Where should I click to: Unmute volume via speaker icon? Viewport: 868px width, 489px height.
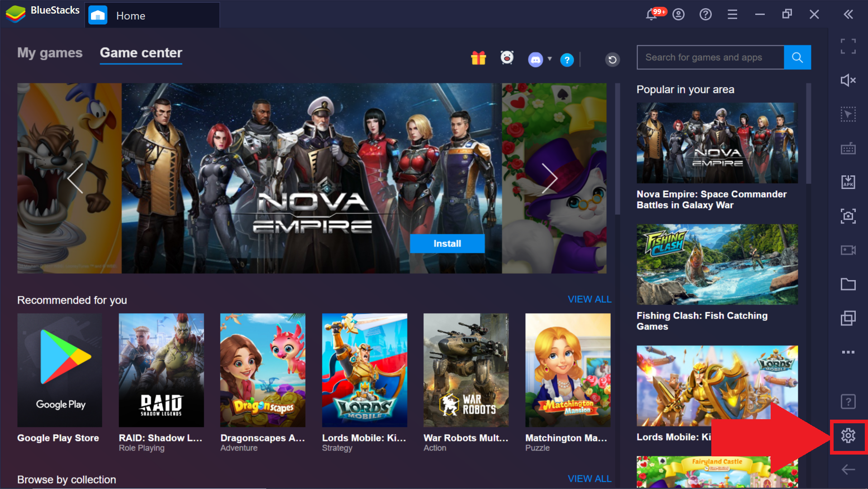pos(848,80)
